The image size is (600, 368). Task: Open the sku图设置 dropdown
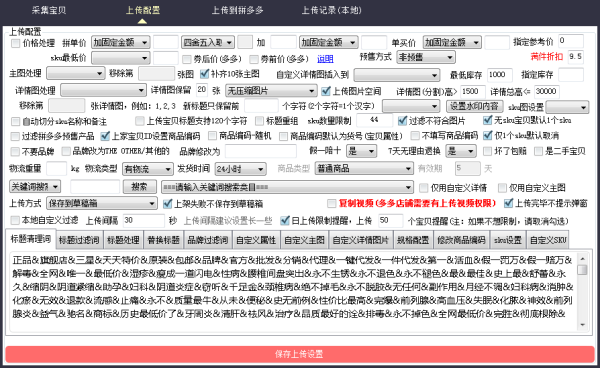[567, 107]
